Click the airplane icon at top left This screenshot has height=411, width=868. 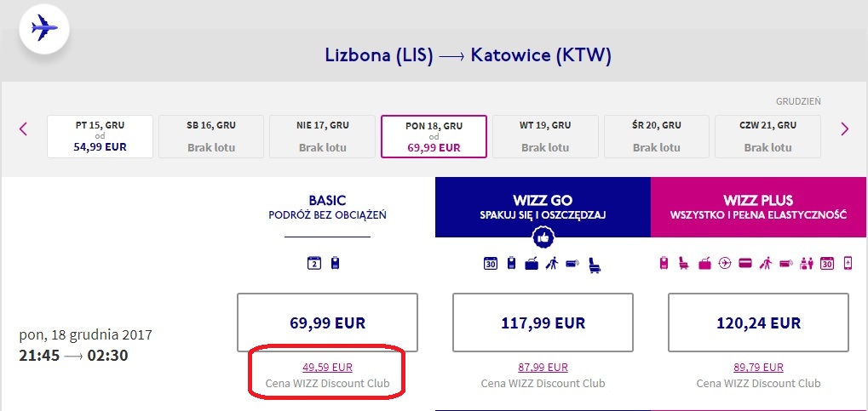point(44,28)
